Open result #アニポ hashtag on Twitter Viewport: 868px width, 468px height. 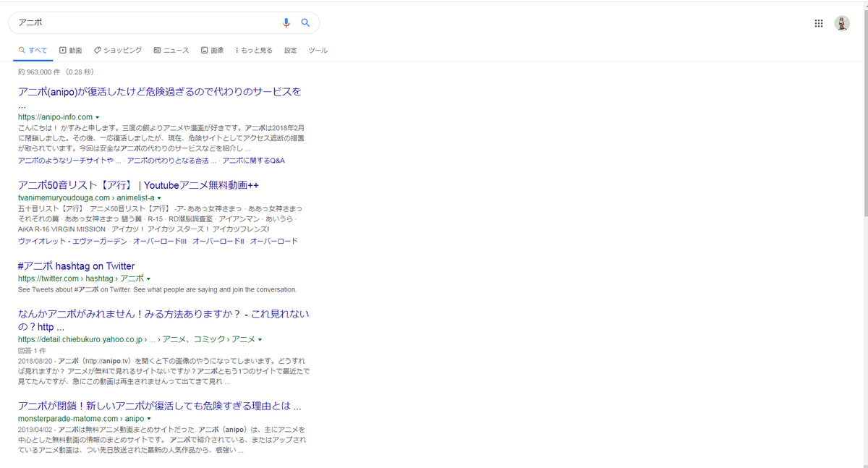tap(76, 266)
